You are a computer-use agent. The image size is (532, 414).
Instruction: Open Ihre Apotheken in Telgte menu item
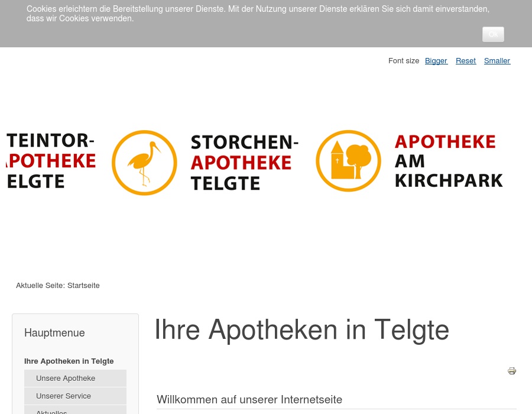[69, 361]
